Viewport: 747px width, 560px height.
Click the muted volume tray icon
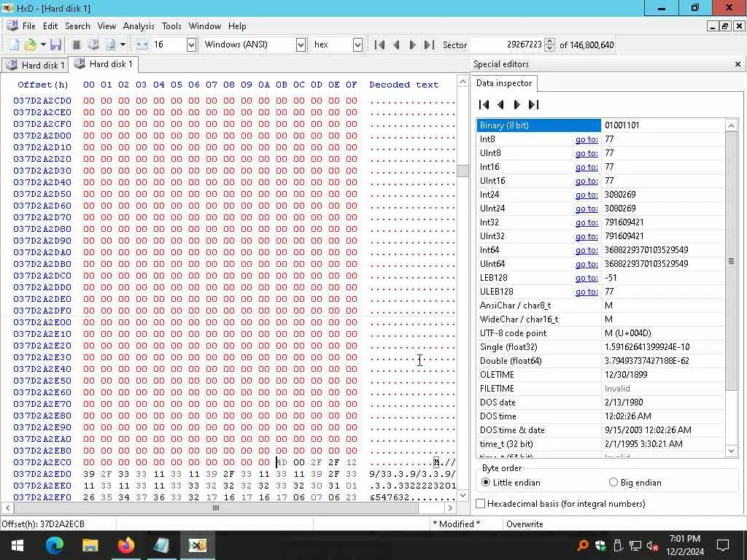pos(653,545)
